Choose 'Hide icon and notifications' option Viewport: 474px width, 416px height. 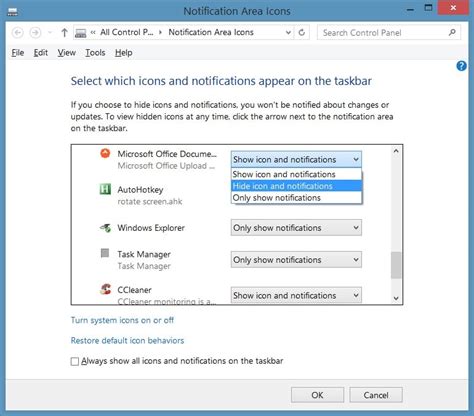point(296,186)
